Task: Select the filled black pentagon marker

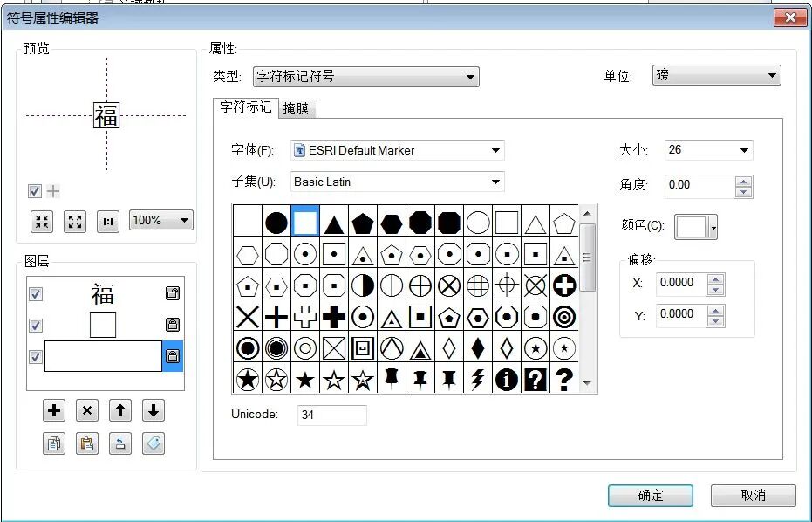Action: tap(363, 223)
